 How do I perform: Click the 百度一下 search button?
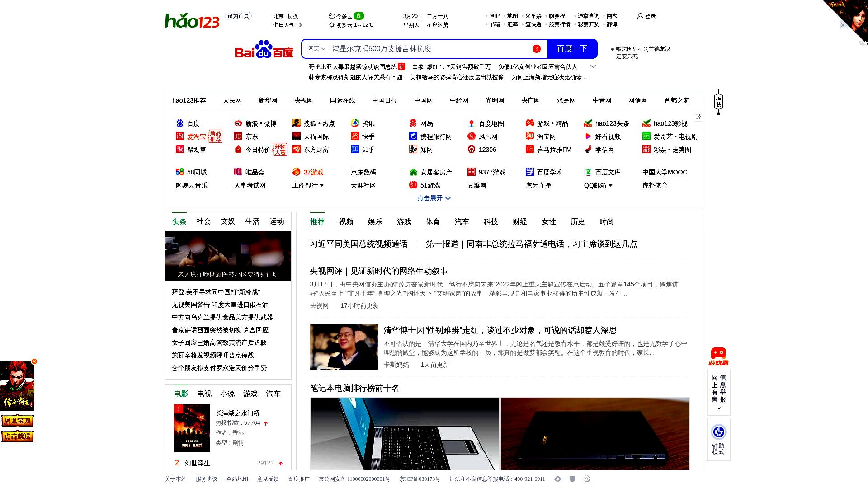(x=572, y=49)
